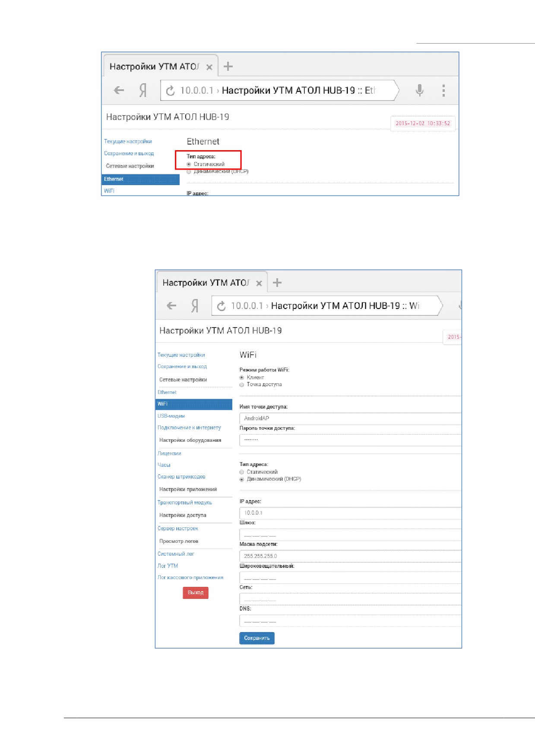
Task: Click address bar showing HUB-19 :: Wi
Action: (x=327, y=306)
